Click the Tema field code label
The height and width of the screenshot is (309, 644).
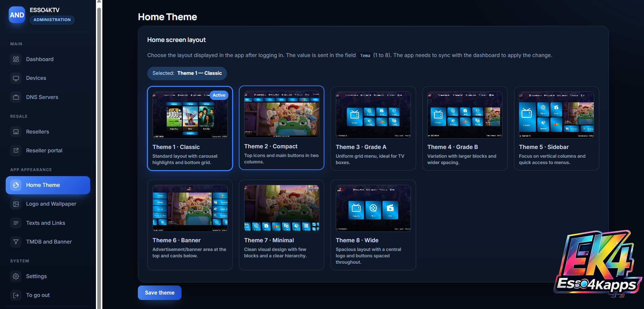365,56
